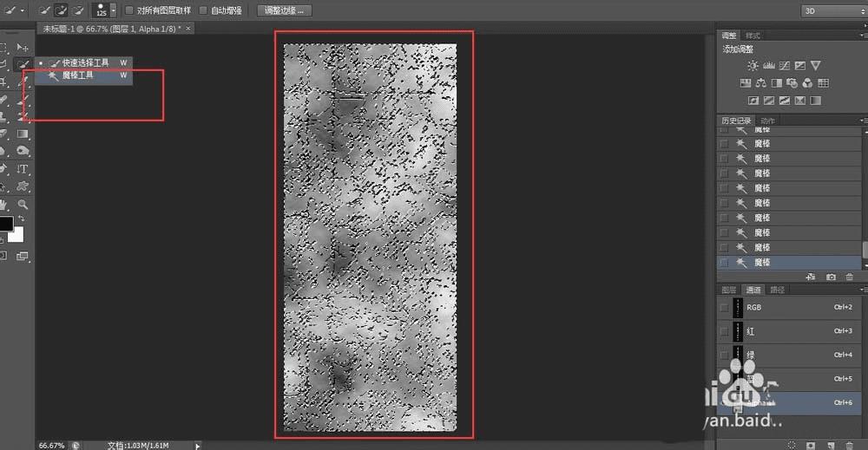
Task: Switch to the 样式 panel tab
Action: tap(753, 36)
